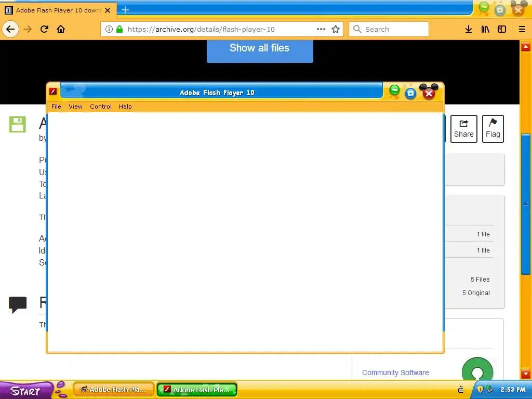Viewport: 532px width, 399px height.
Task: Click the browser forward arrow
Action: click(28, 29)
